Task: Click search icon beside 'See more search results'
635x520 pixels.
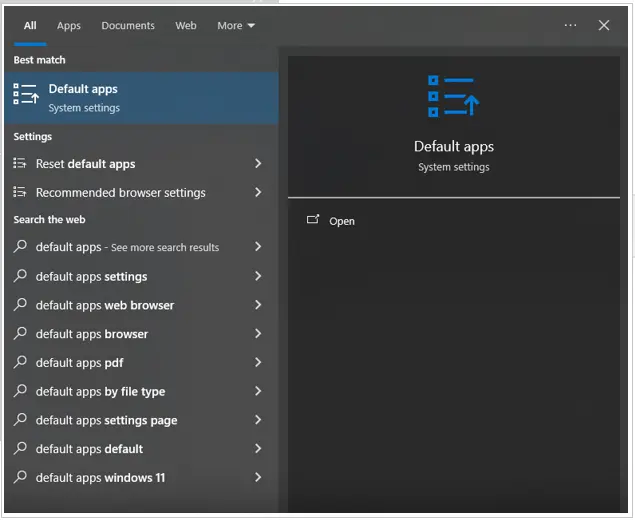Action: click(x=20, y=246)
